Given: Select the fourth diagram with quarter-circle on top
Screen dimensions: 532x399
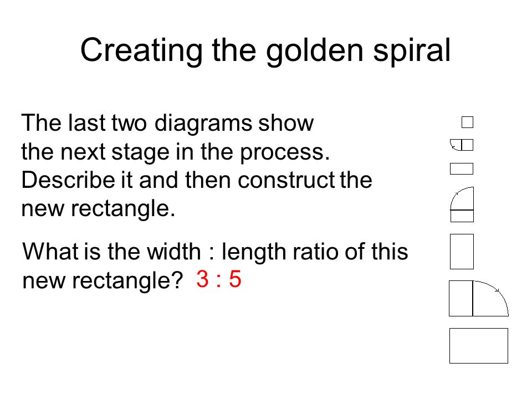Looking at the screenshot, I should click(462, 204).
